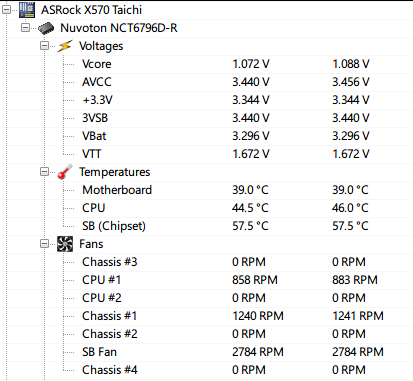Click the CPU temperature value 46.0 °C
The image size is (413, 381).
coord(350,208)
